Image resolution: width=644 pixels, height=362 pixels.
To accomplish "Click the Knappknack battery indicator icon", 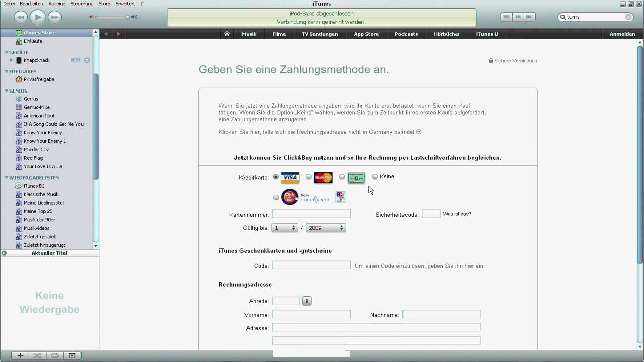I will click(x=76, y=60).
